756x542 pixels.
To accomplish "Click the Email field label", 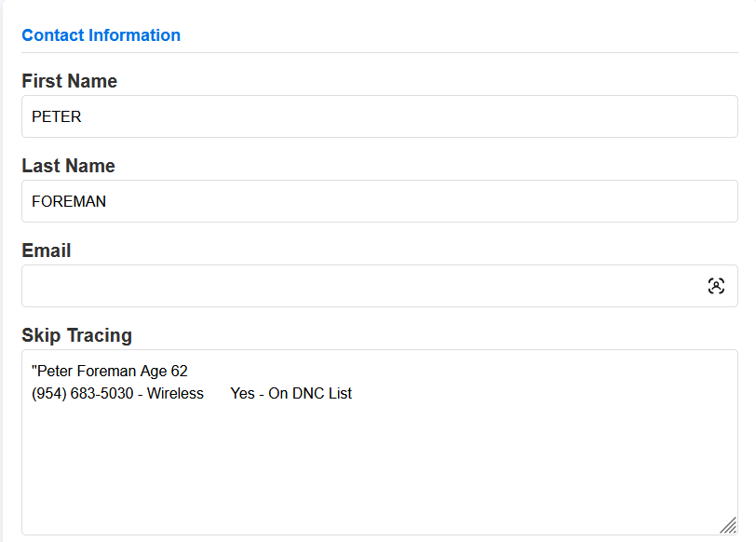I will point(47,251).
